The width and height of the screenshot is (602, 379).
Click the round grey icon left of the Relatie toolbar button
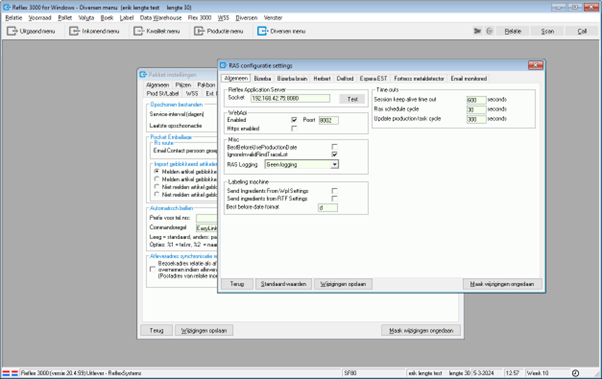pos(489,31)
